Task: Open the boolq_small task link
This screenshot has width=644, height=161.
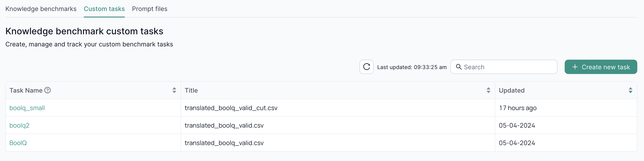Action: click(27, 108)
